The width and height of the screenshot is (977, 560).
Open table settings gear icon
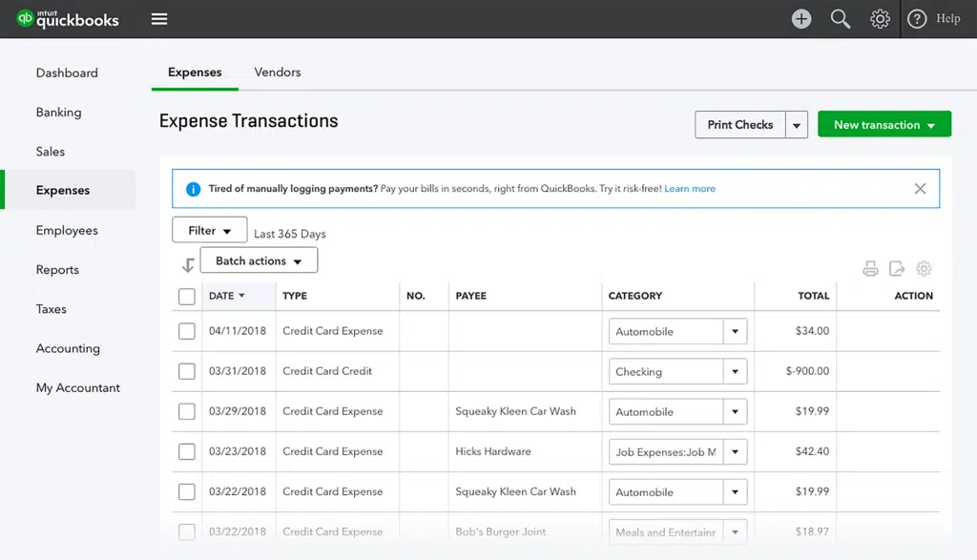[x=924, y=269]
